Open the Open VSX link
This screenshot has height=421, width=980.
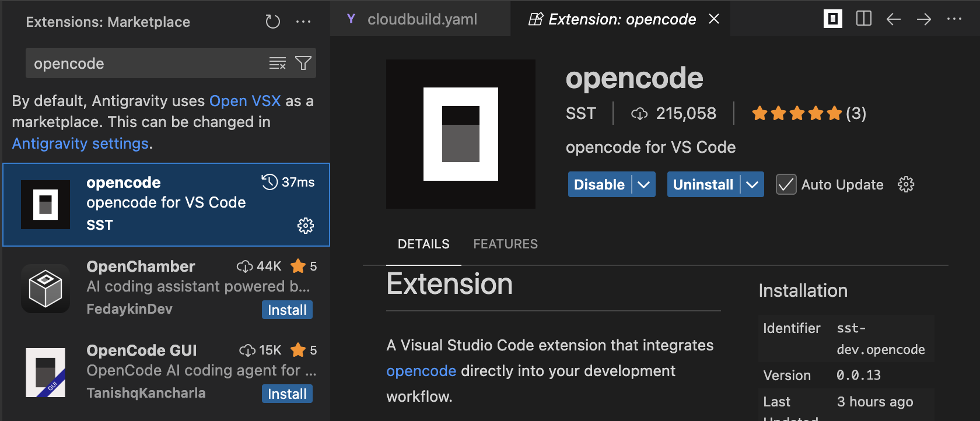click(245, 101)
